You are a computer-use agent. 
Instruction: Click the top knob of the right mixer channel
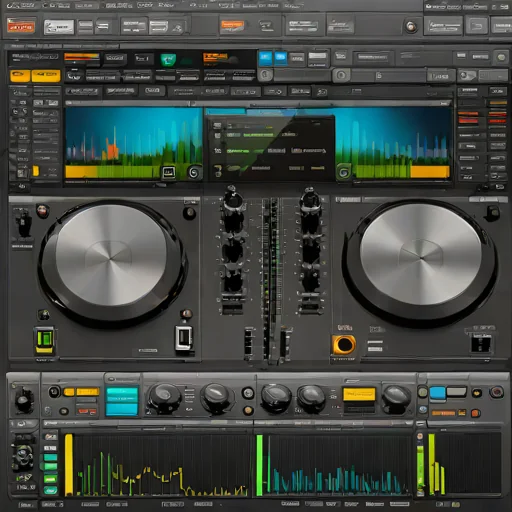click(311, 201)
